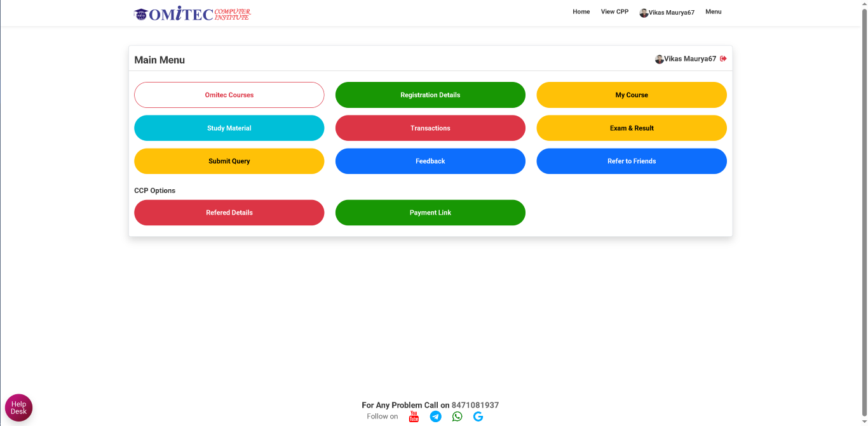This screenshot has width=868, height=426.
Task: View Transactions from main menu
Action: (x=430, y=128)
